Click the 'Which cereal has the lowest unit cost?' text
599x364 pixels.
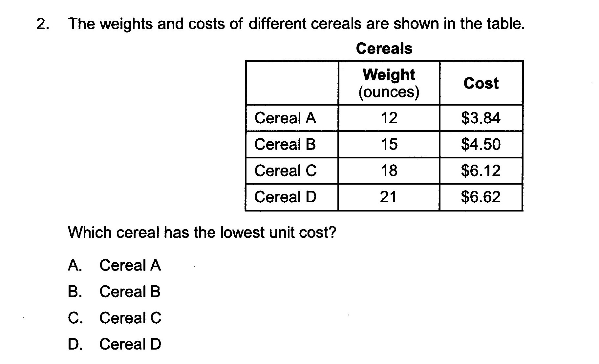pyautogui.click(x=202, y=233)
